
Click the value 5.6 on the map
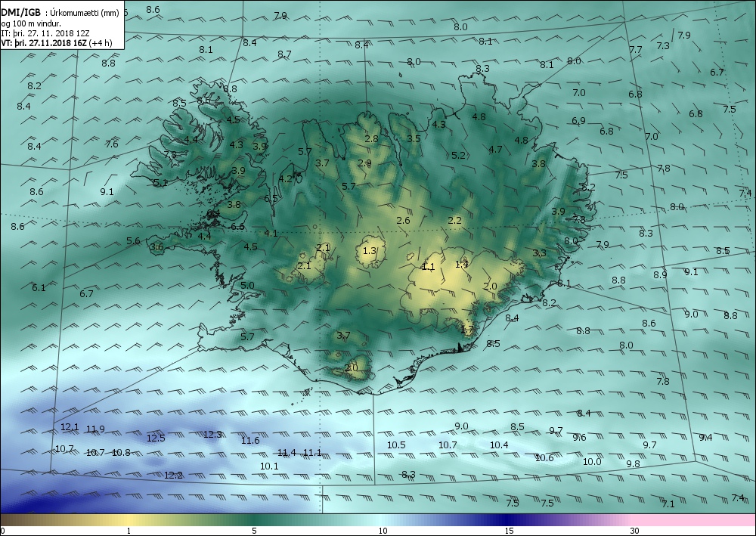pos(133,241)
